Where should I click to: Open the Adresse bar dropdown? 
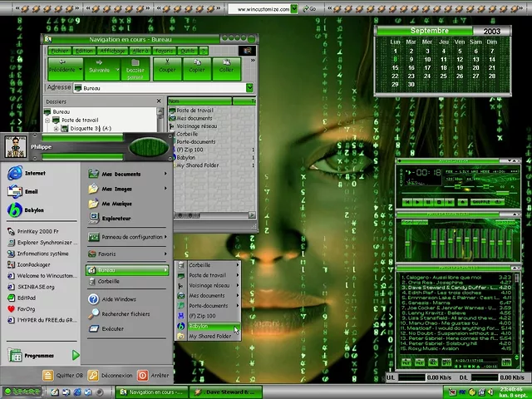(249, 88)
